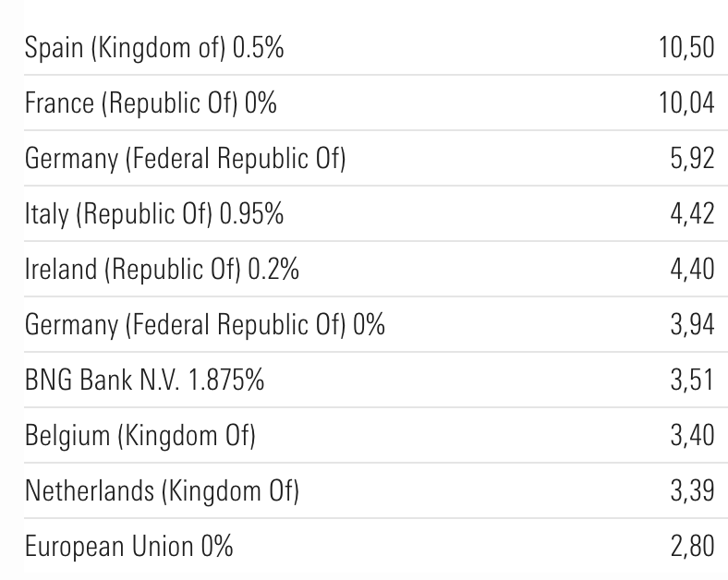Select France (Republic Of) 0% holding name
This screenshot has height=580, width=728.
point(151,103)
